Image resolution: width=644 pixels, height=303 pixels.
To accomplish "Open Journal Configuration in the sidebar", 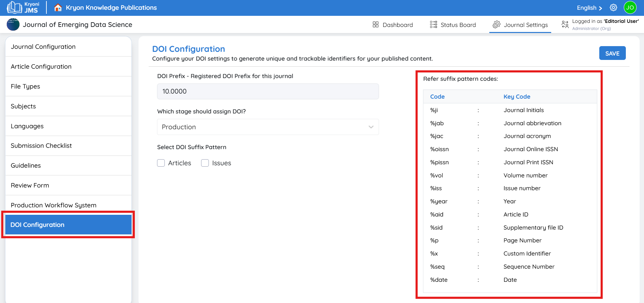I will pyautogui.click(x=43, y=47).
